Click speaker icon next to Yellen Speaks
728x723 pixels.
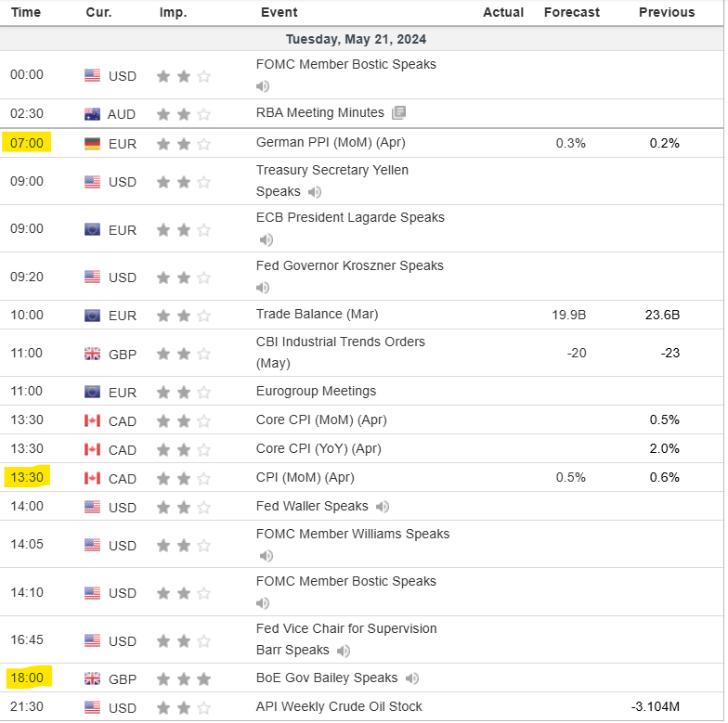tap(315, 192)
